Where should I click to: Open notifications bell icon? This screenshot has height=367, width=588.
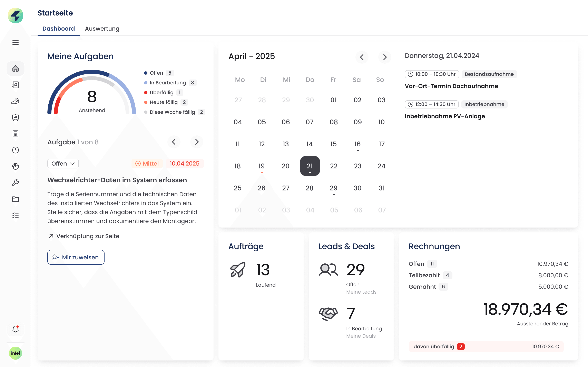point(15,329)
